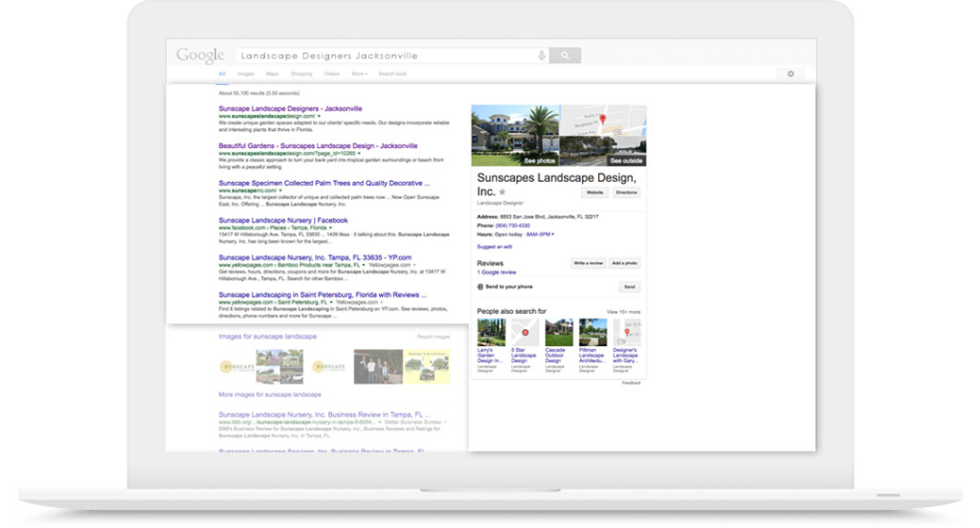This screenshot has width=980, height=528.
Task: Open Sunscape Specimen Collected Palm Trees result
Action: pos(324,183)
